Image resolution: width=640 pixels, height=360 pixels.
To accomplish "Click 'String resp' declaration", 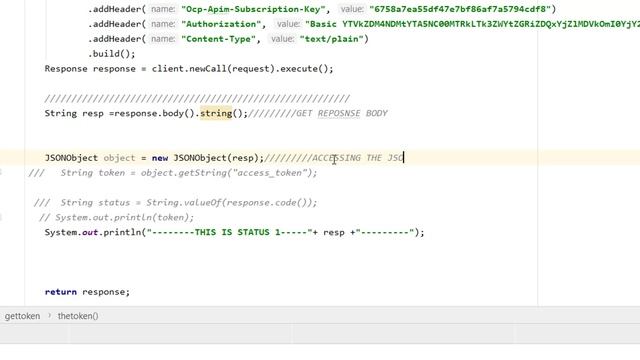I will click(74, 113).
